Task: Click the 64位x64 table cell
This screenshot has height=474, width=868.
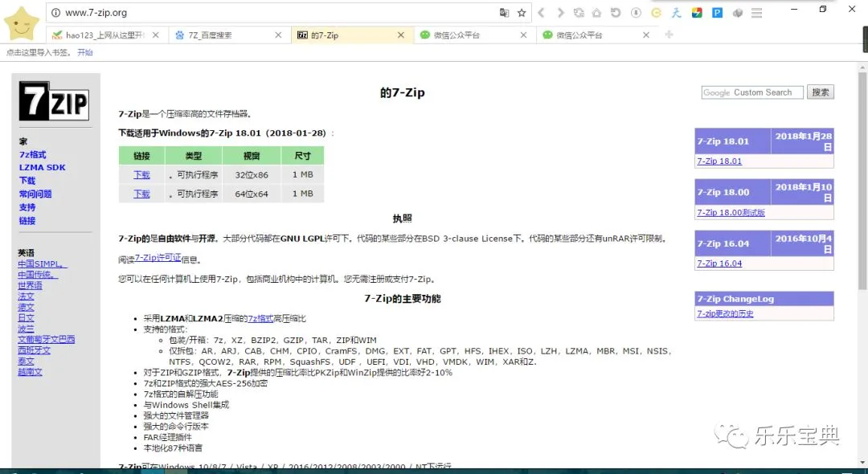Action: click(252, 194)
